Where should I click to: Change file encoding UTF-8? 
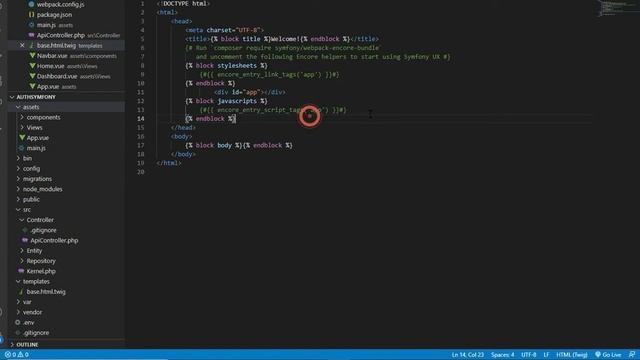pos(529,355)
